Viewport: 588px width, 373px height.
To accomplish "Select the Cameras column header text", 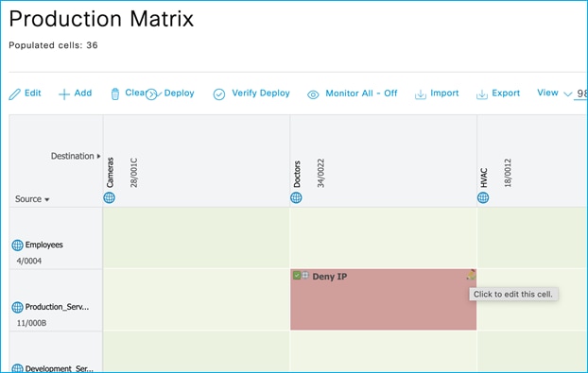I will coord(110,173).
